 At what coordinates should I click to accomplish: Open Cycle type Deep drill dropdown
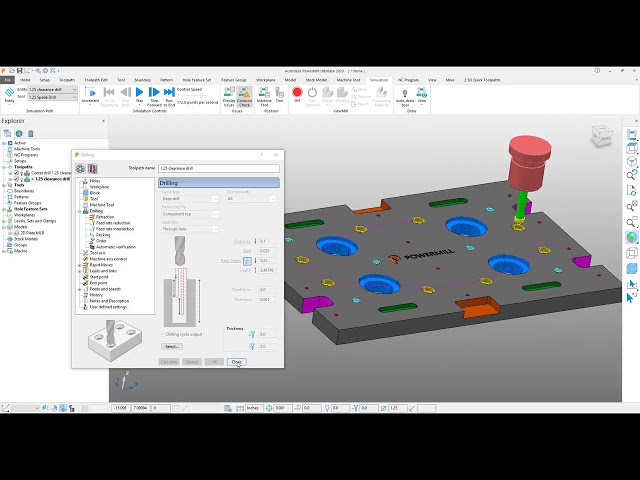tap(190, 199)
